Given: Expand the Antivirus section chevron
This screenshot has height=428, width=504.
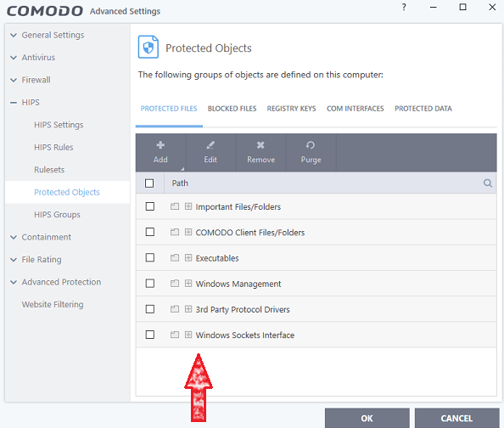Looking at the screenshot, I should [x=14, y=58].
